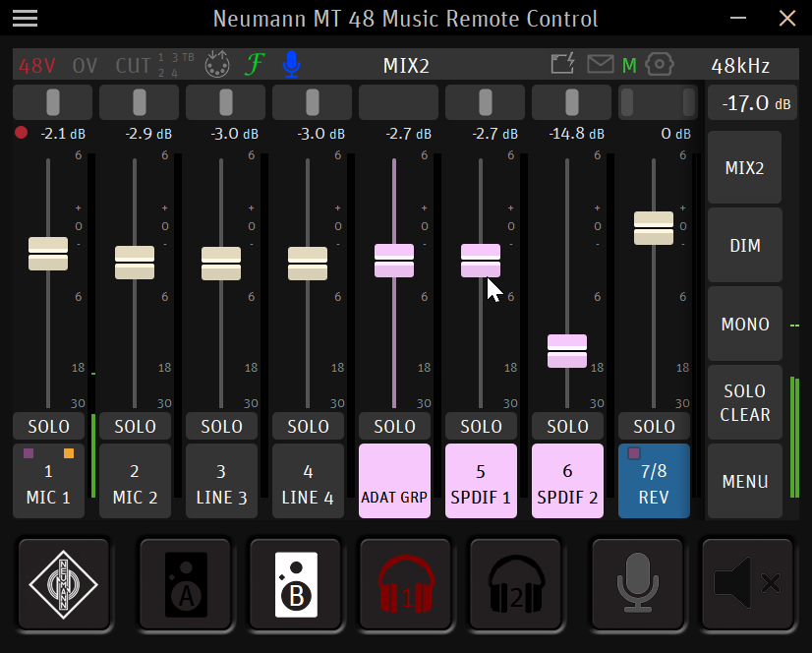Click the orange square on MIC 1 channel

pos(69,453)
